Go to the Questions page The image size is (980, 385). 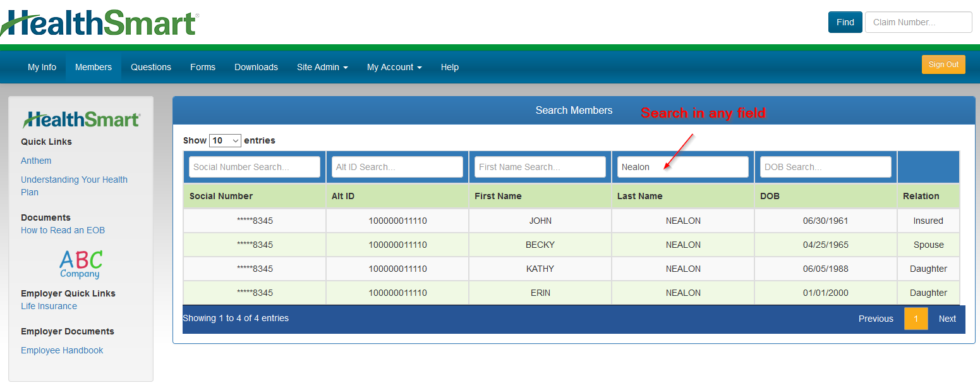tap(151, 67)
